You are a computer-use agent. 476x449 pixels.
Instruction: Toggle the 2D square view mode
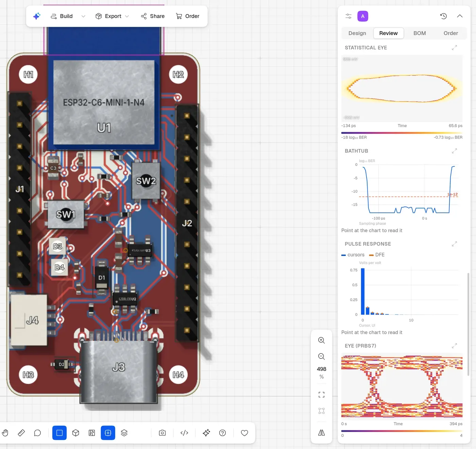60,433
